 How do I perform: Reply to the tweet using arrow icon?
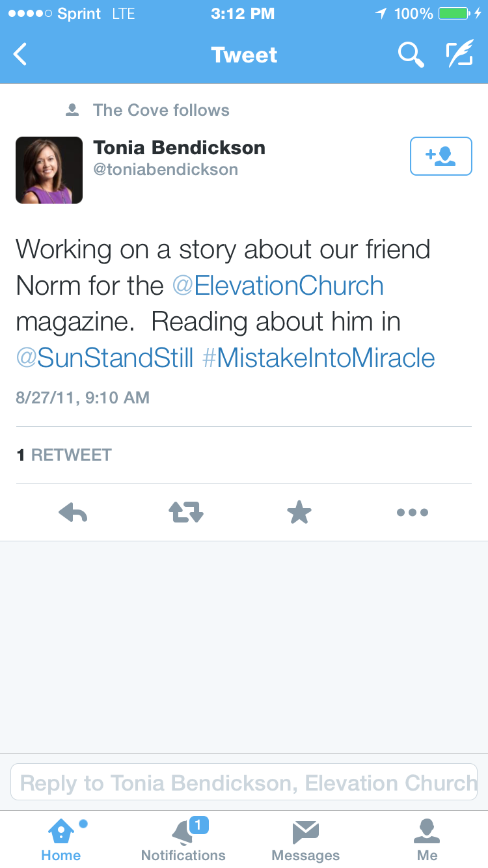click(73, 513)
